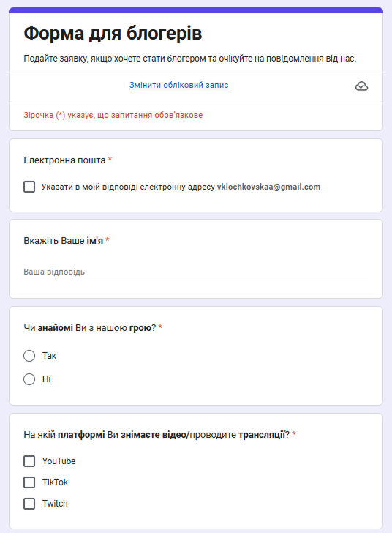Click the На якій платформі question heading
392x533 pixels.
(x=157, y=434)
